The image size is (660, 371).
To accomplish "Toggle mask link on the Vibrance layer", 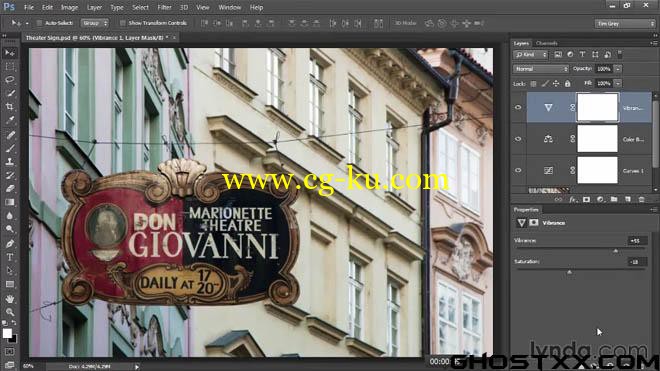I will 572,108.
